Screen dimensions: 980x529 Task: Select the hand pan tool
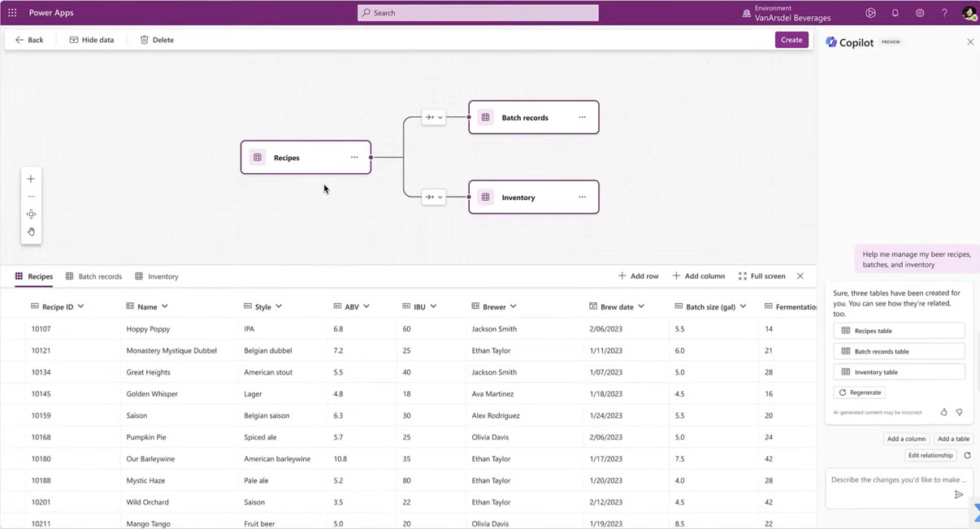31,232
